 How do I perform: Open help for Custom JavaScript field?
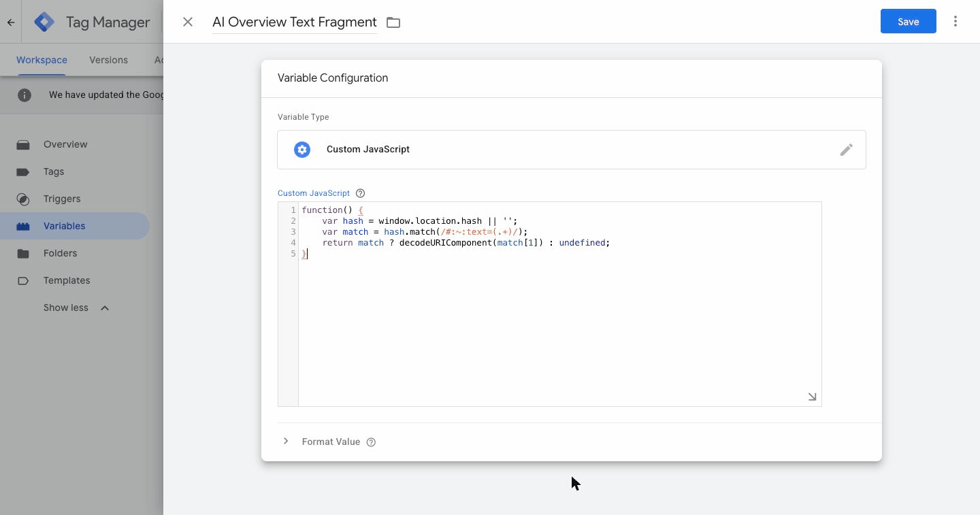(361, 193)
